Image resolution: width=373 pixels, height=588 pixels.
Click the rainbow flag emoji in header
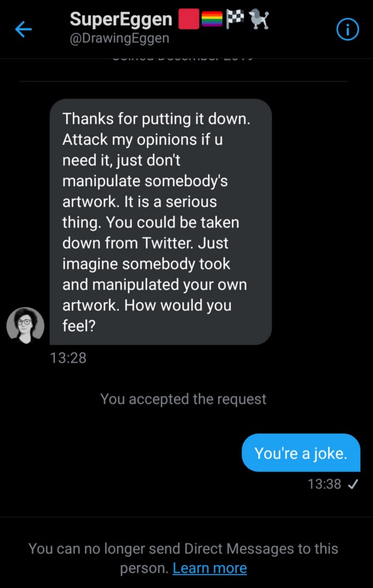tap(212, 19)
